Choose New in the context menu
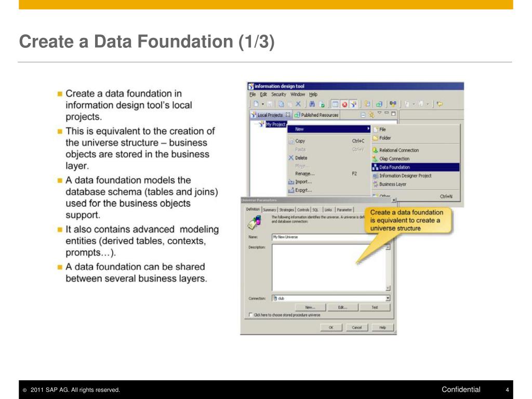The height and width of the screenshot is (399, 532). click(329, 129)
